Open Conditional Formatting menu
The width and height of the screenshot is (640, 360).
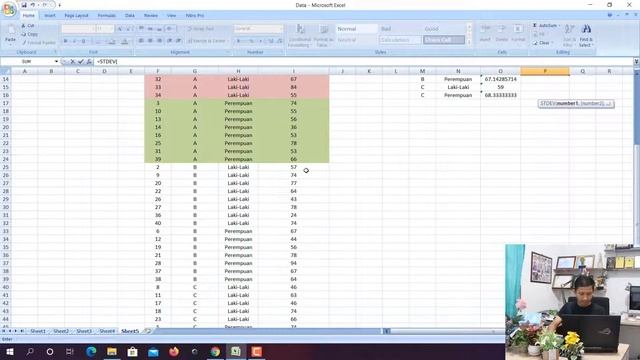[x=300, y=36]
